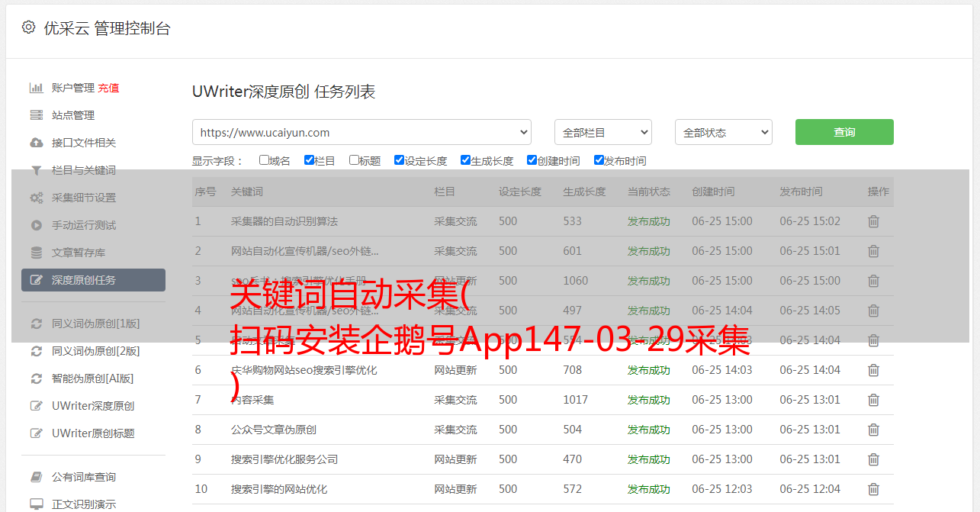Open the site URL dropdown
980x512 pixels.
click(x=361, y=132)
